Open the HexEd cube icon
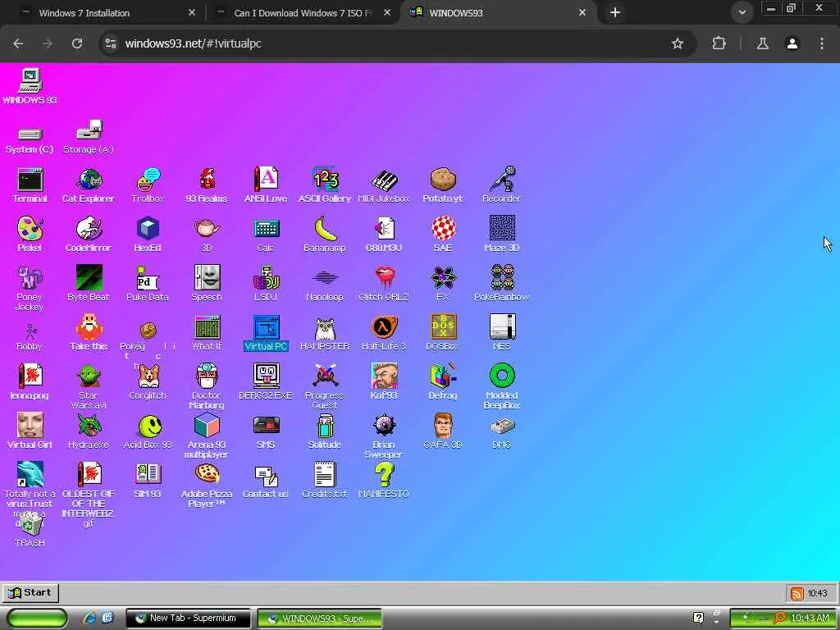The image size is (840, 630). [148, 234]
